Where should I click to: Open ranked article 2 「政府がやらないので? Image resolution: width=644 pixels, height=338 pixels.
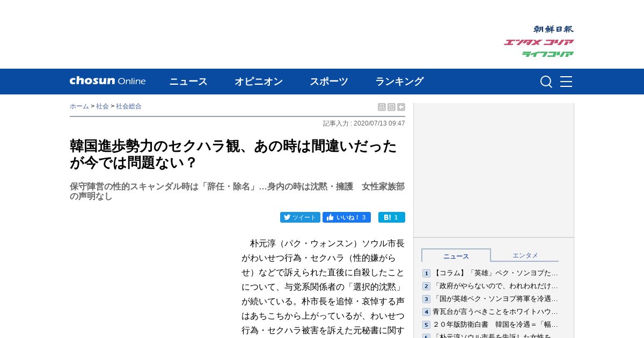pyautogui.click(x=495, y=286)
